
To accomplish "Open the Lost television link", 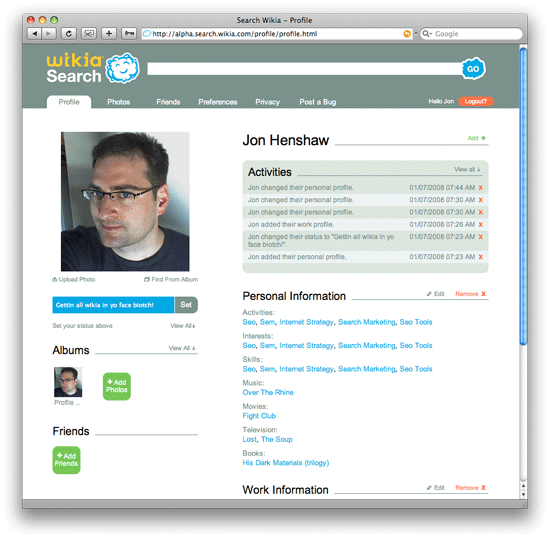I will [249, 439].
